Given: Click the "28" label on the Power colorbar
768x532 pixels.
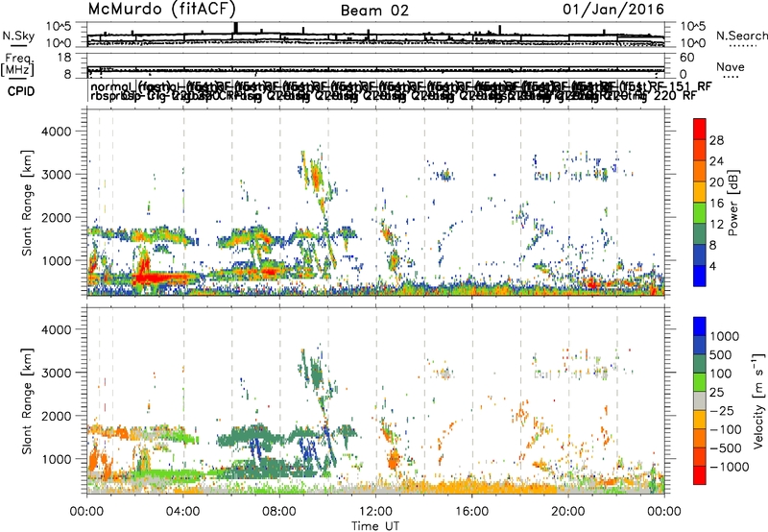Looking at the screenshot, I should (x=716, y=140).
